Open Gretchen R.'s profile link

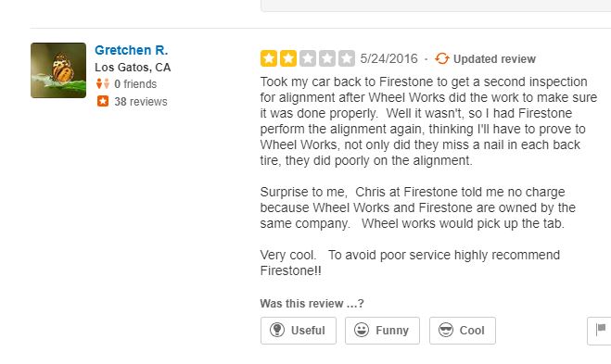[132, 50]
